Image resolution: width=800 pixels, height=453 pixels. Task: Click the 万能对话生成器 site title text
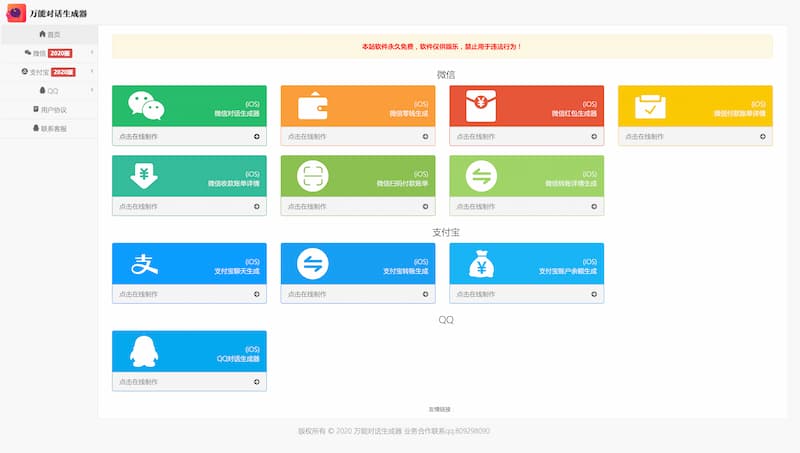coord(58,13)
